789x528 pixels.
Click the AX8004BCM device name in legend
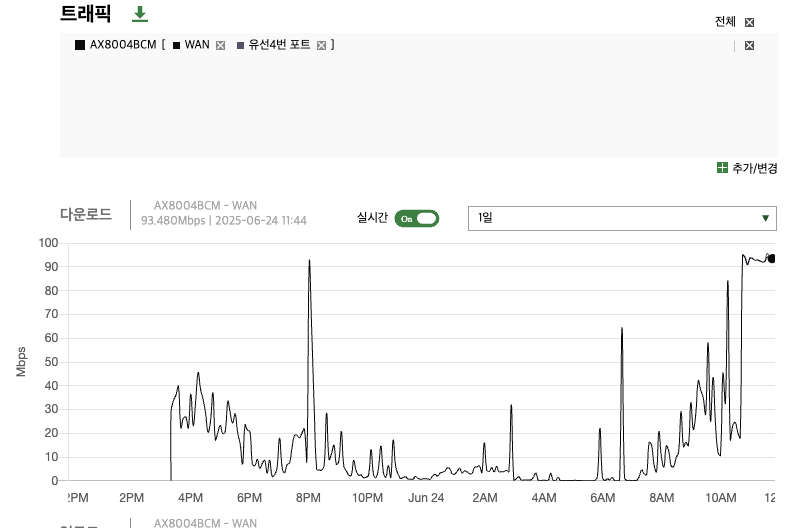(123, 45)
